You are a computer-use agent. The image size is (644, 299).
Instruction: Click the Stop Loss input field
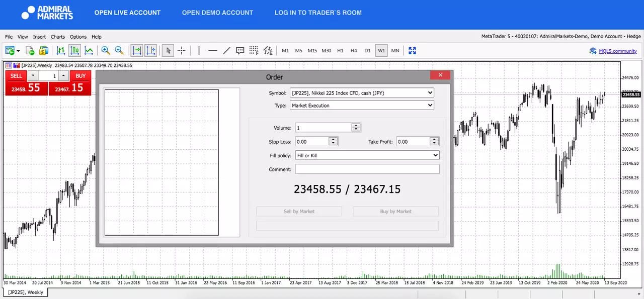[311, 142]
